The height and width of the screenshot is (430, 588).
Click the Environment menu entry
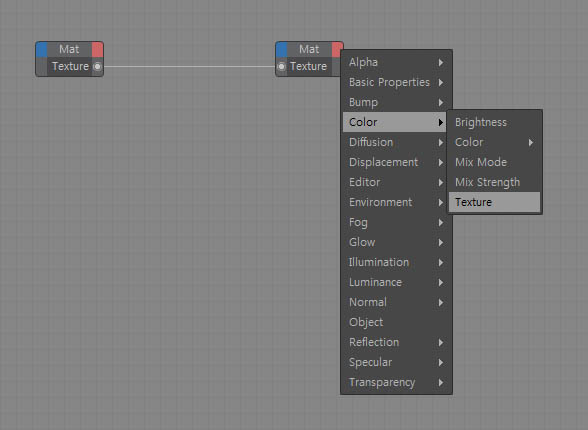(x=396, y=202)
